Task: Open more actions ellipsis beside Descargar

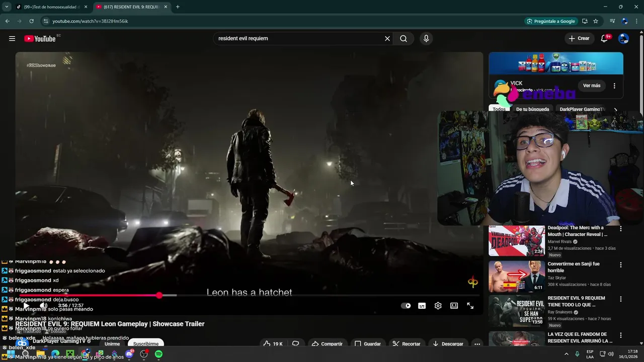Action: click(477, 344)
